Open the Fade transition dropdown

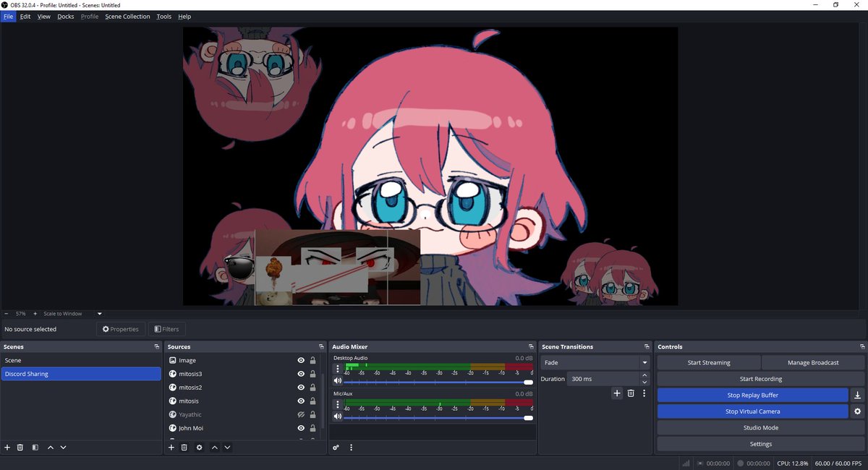coord(595,362)
